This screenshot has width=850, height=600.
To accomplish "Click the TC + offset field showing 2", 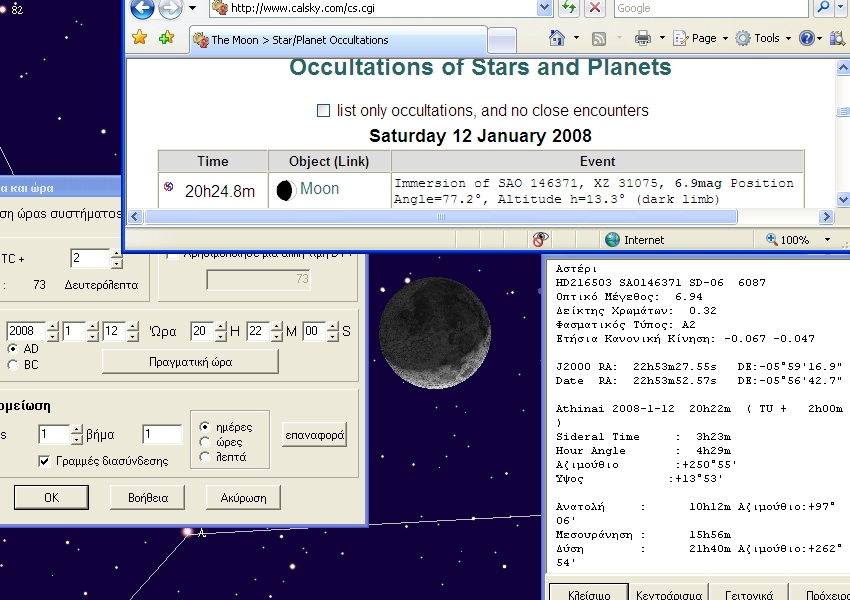I will click(90, 258).
